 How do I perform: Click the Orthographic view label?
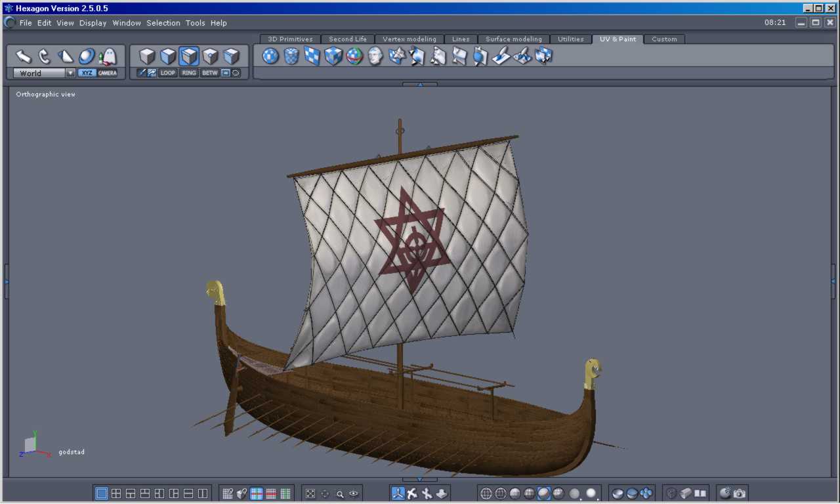(46, 94)
